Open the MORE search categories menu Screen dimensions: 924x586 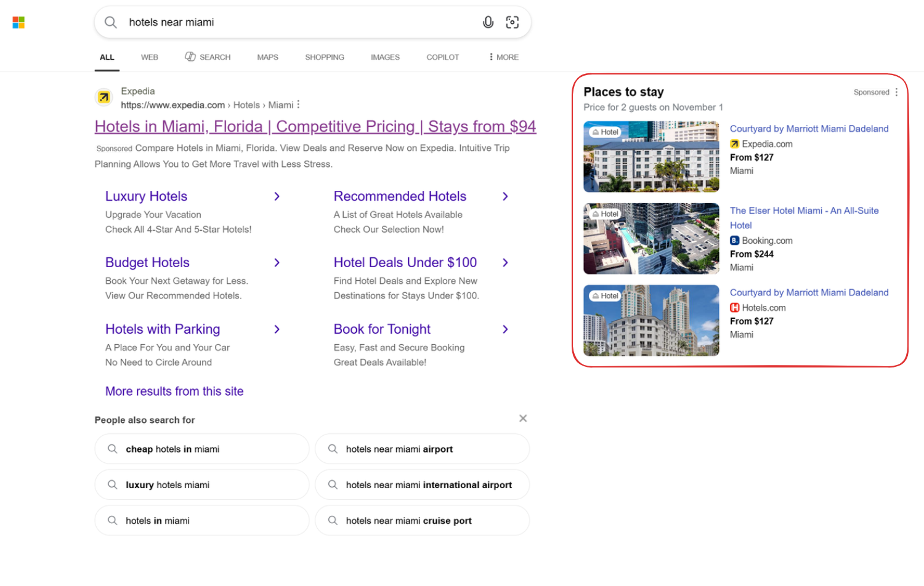[504, 57]
